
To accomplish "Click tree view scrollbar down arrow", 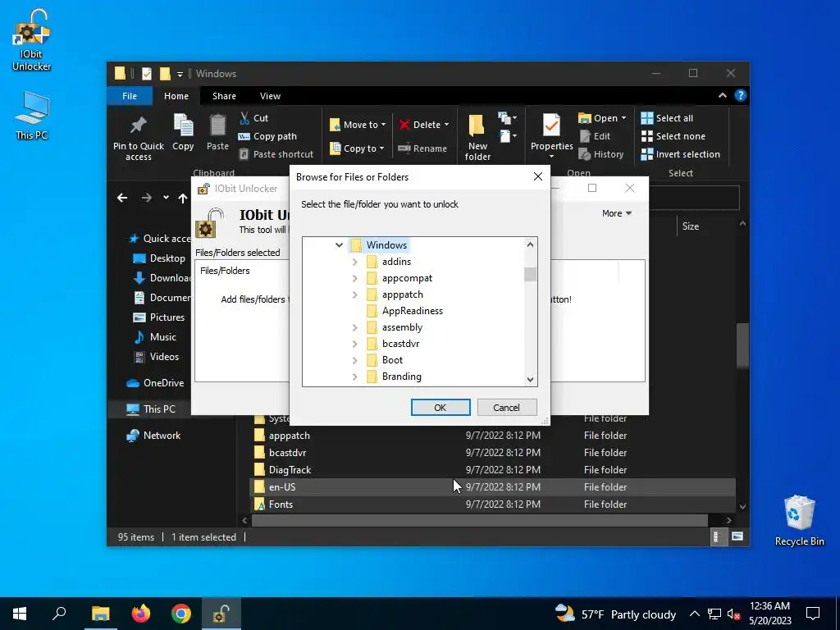I will (x=530, y=379).
